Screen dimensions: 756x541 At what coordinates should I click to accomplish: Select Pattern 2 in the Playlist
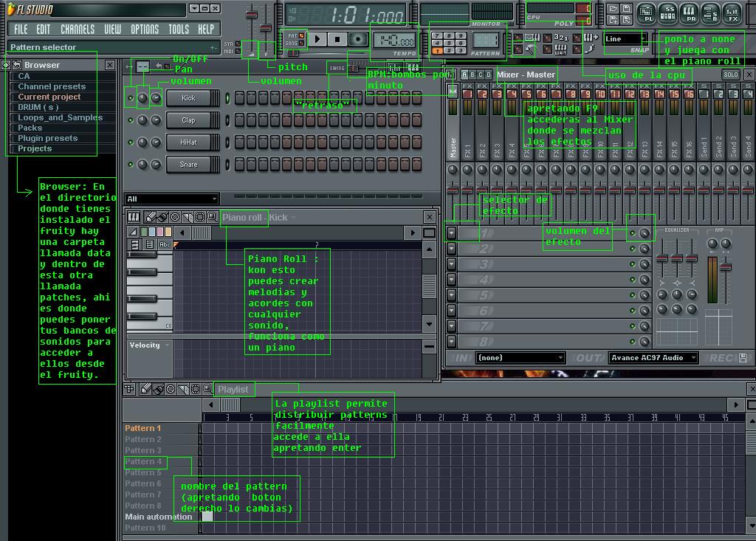pos(142,439)
